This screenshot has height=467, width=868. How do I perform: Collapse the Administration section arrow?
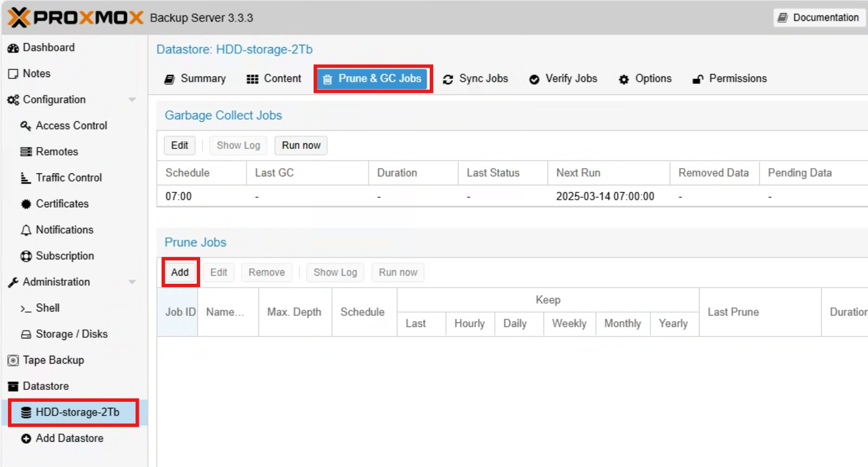click(x=132, y=282)
